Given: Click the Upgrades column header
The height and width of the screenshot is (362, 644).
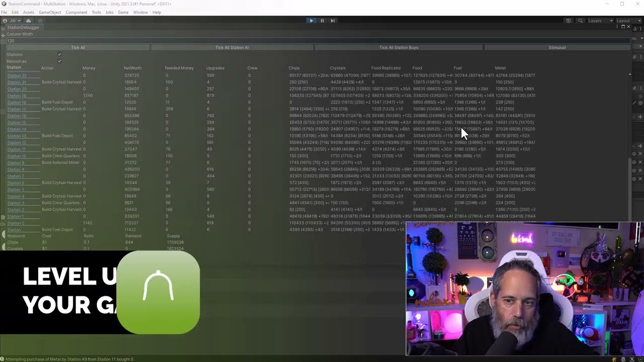Looking at the screenshot, I should [x=215, y=68].
